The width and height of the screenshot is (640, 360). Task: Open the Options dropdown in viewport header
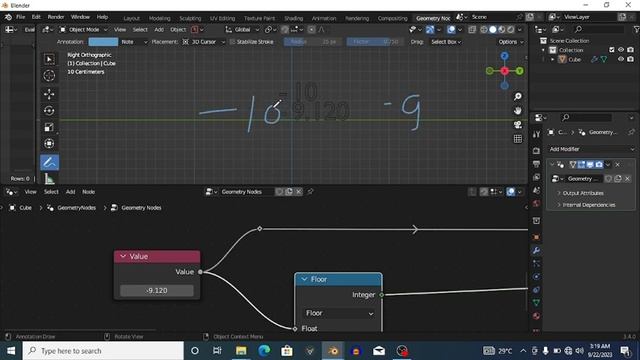point(510,42)
